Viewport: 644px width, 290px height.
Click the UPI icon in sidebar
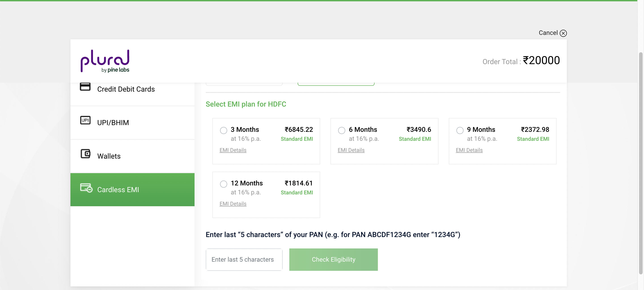[85, 120]
